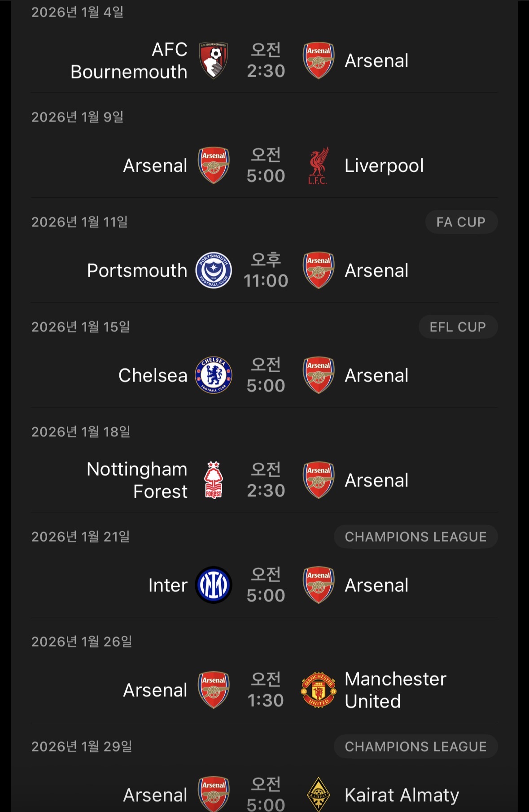Open the Liverpool team name link
529x812 pixels.
point(384,166)
